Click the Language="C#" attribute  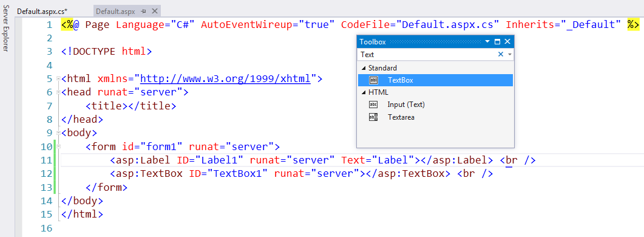coord(155,24)
